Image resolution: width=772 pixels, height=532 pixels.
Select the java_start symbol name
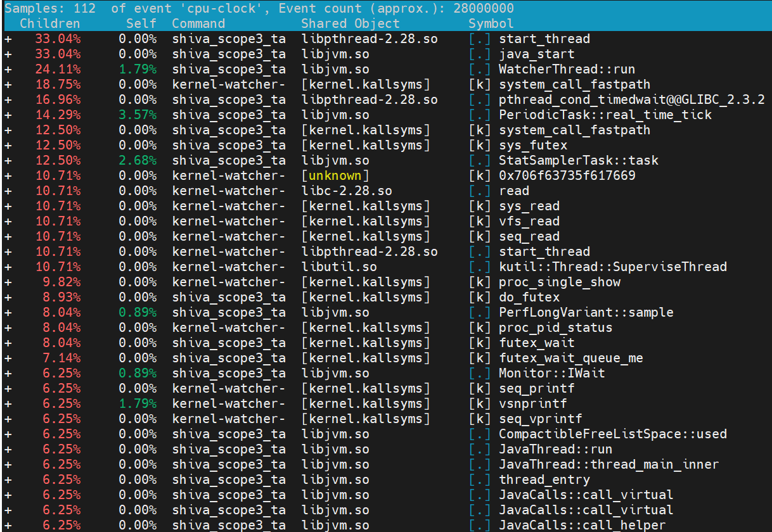coord(537,54)
